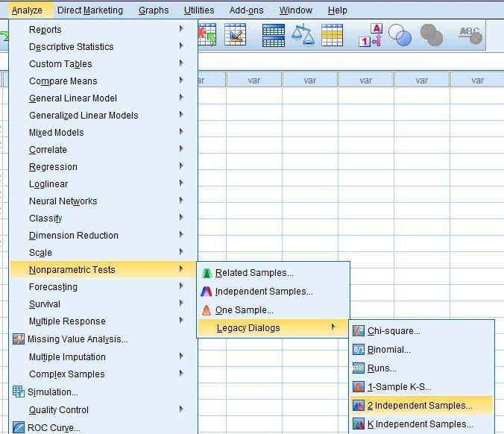The width and height of the screenshot is (504, 434).
Task: Expand the Reports submenu arrow
Action: (x=181, y=29)
